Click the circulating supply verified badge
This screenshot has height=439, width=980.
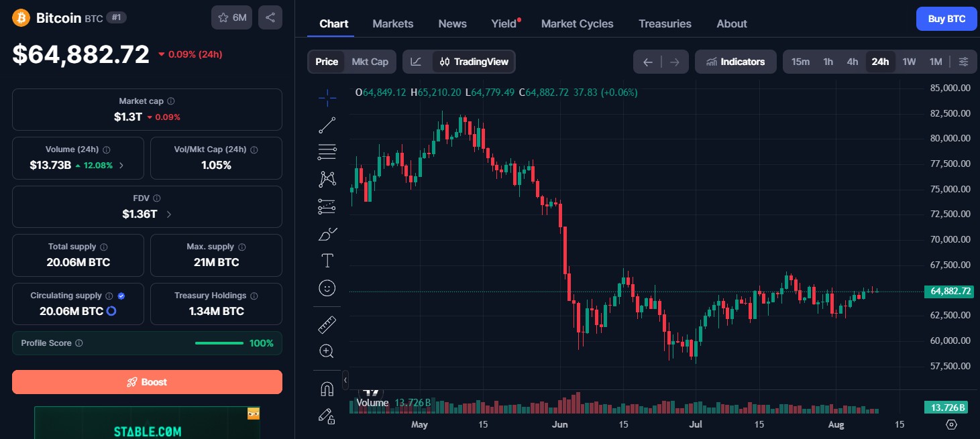coord(121,296)
